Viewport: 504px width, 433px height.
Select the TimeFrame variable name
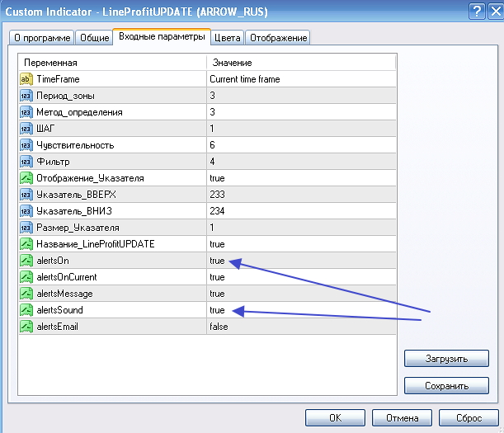(58, 79)
